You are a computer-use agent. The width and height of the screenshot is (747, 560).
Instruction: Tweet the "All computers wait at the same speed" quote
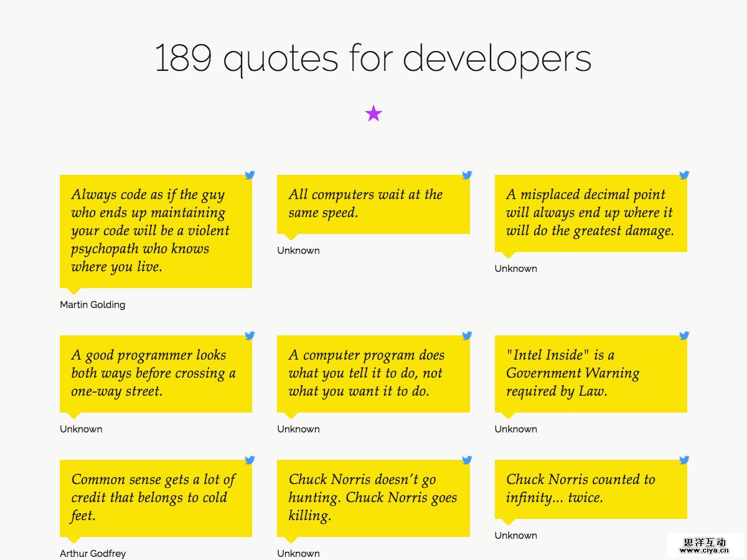point(466,175)
